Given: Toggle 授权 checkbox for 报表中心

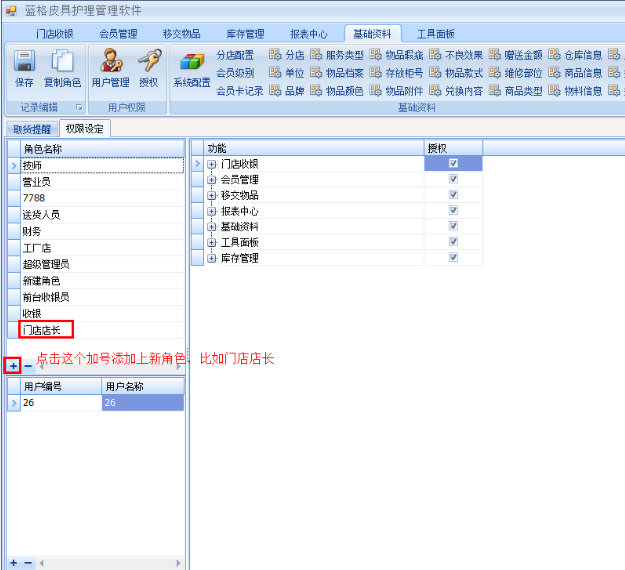Looking at the screenshot, I should pyautogui.click(x=453, y=211).
